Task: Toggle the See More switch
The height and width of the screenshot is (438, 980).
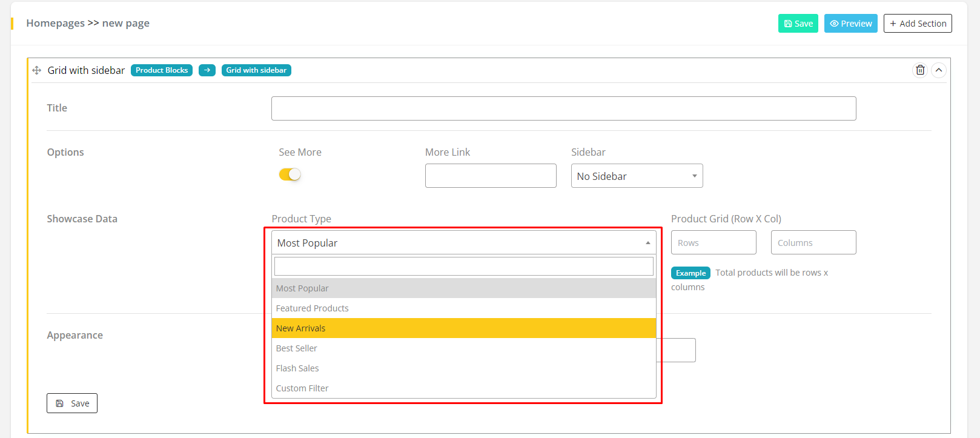Action: (290, 174)
